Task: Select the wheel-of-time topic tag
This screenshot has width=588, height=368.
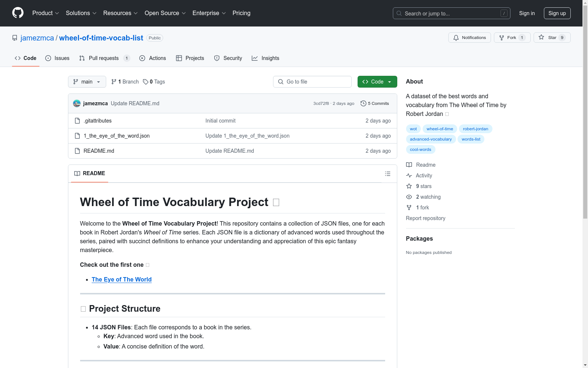Action: pyautogui.click(x=440, y=129)
